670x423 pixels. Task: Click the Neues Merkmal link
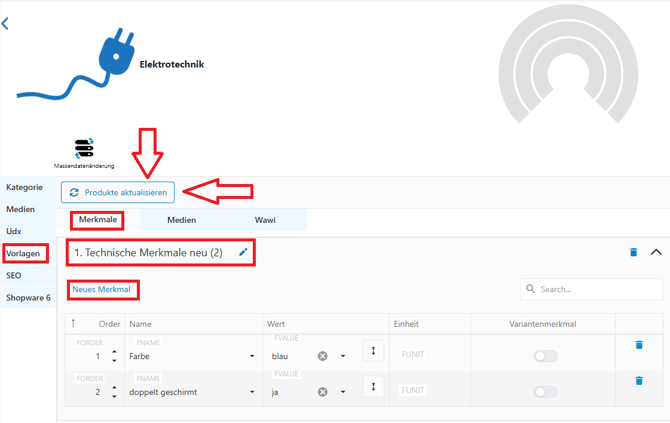coord(102,290)
